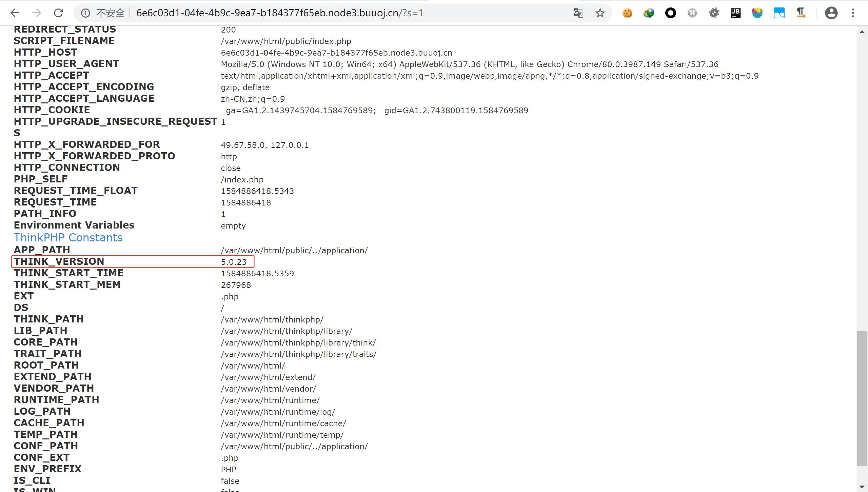Click the REQUEST_TIME 1584886418 value

pyautogui.click(x=246, y=203)
